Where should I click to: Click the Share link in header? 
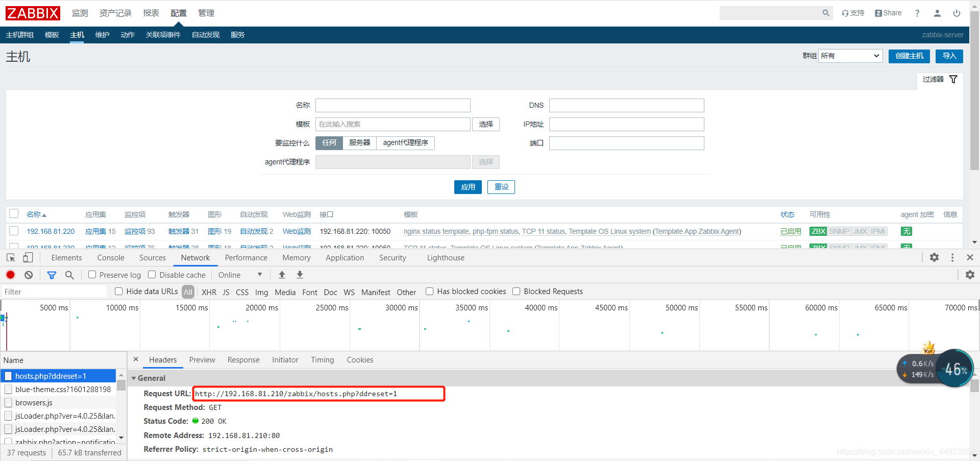click(x=888, y=13)
